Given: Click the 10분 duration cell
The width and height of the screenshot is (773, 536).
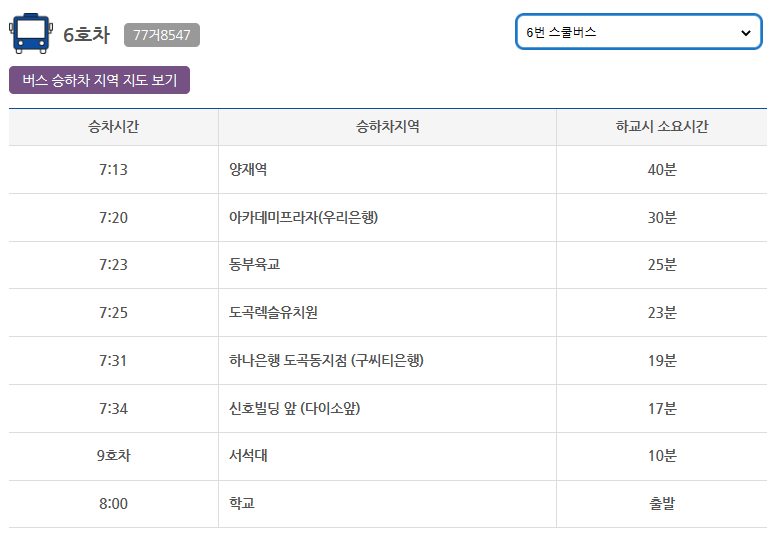Looking at the screenshot, I should tap(662, 456).
